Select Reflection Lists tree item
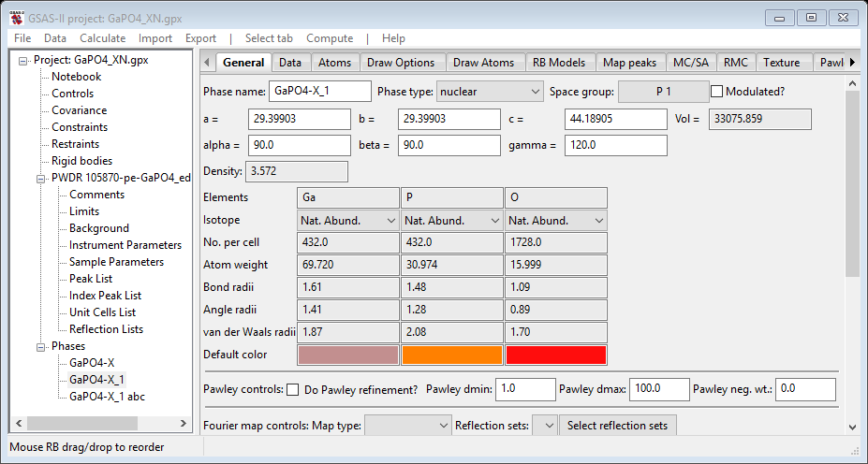This screenshot has width=868, height=464. coord(107,329)
